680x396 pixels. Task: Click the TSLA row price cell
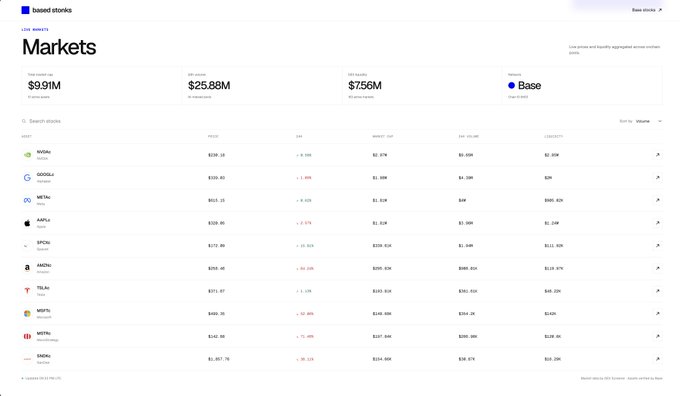coord(216,291)
